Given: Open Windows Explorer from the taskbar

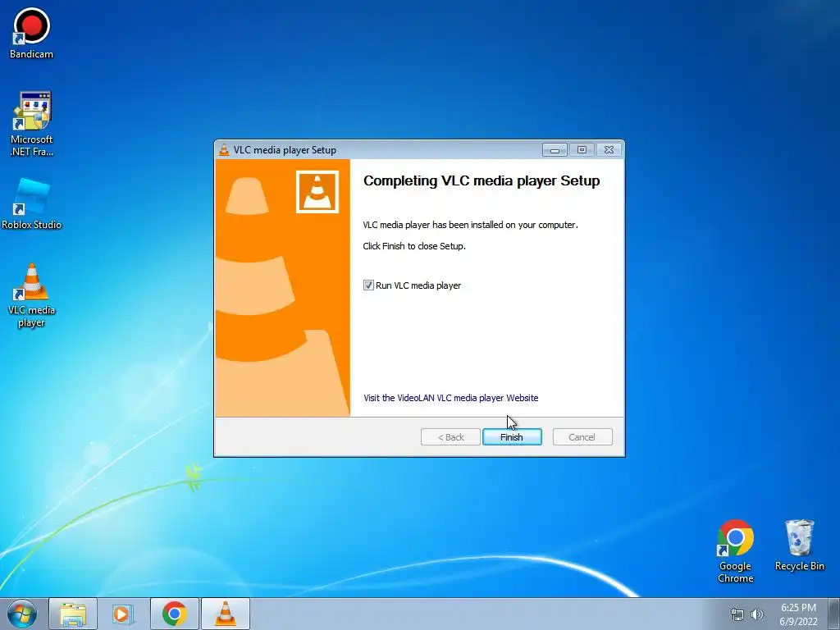Looking at the screenshot, I should [x=73, y=614].
